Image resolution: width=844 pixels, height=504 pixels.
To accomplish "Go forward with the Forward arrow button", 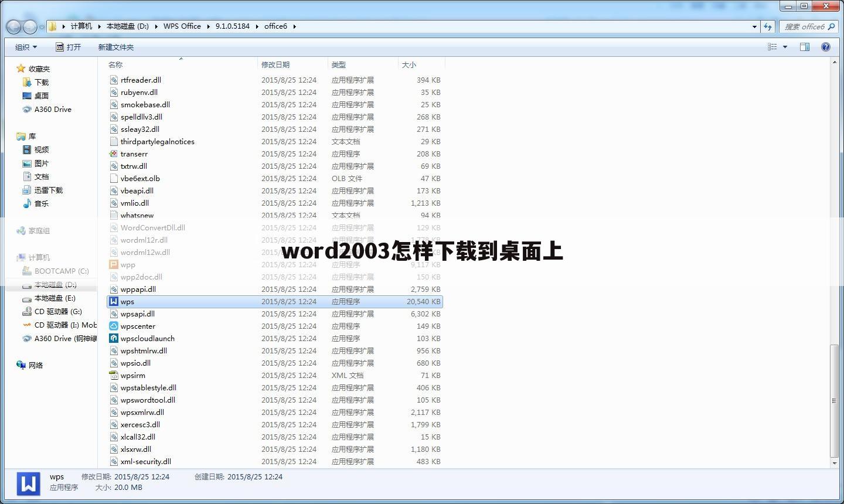I will [x=30, y=26].
